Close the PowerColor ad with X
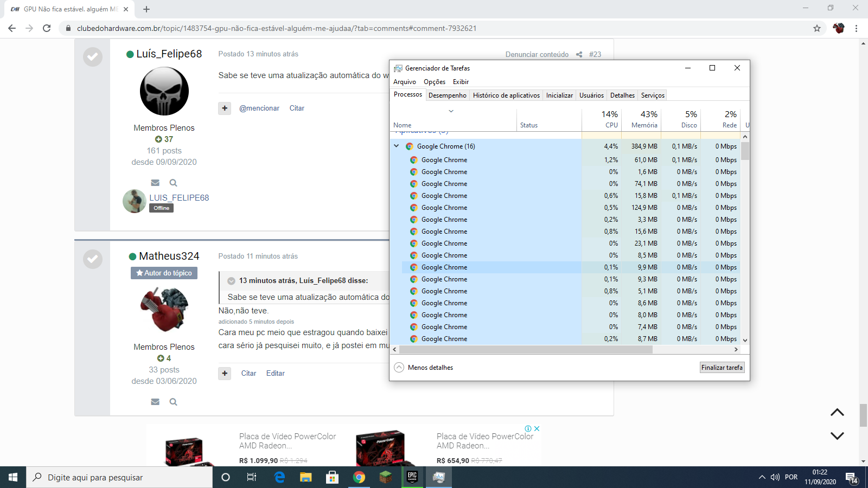This screenshot has width=868, height=488. pyautogui.click(x=537, y=428)
